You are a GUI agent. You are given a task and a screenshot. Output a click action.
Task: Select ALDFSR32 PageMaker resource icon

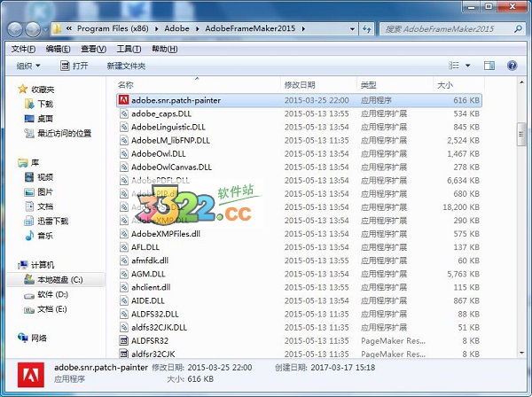pos(124,340)
